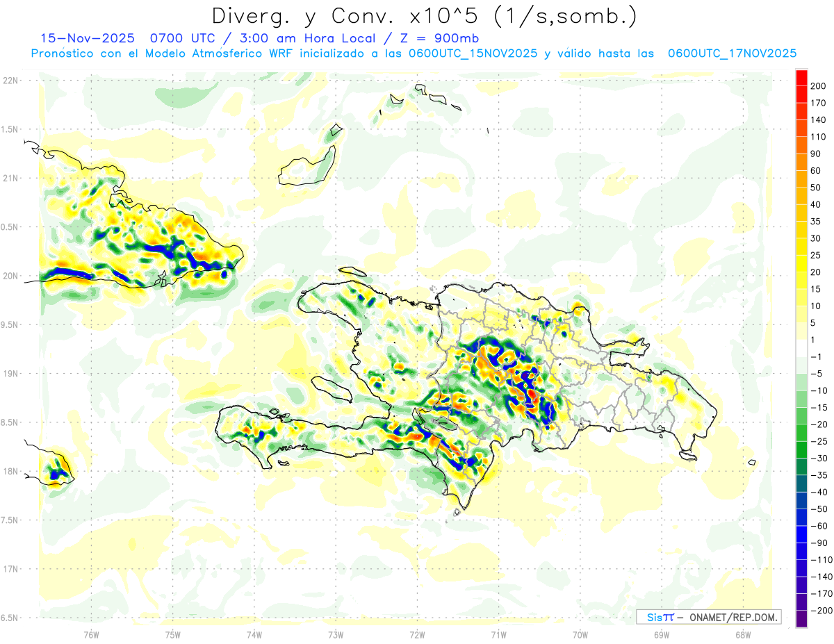
Task: Click the '9.5N' latitude axis label
Action: pos(10,325)
